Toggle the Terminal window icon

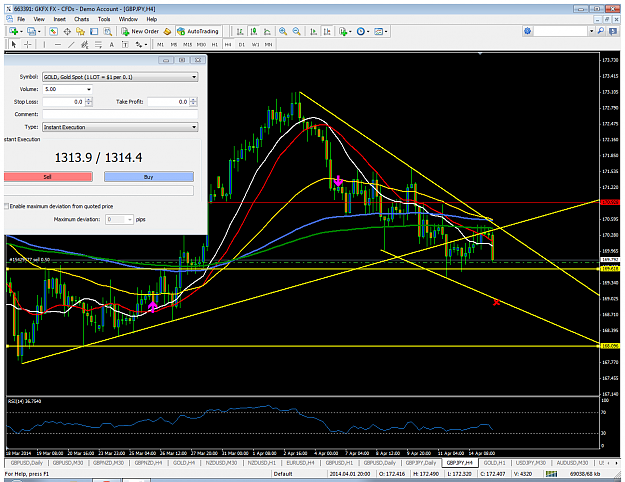pyautogui.click(x=94, y=31)
